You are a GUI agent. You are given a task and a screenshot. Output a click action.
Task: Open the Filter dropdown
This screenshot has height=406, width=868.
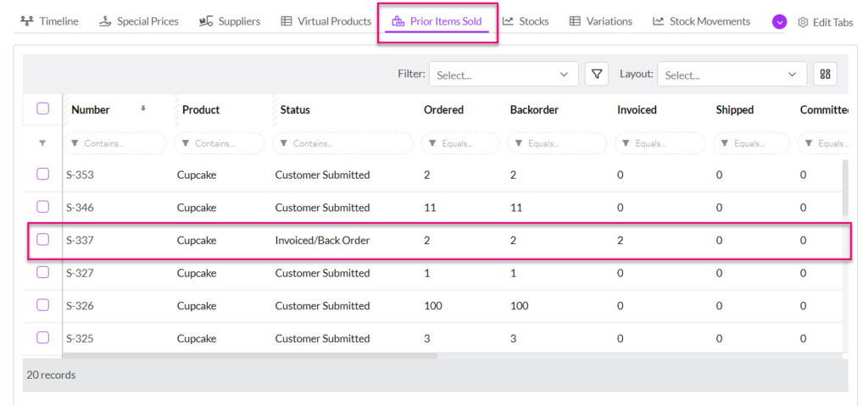point(504,75)
